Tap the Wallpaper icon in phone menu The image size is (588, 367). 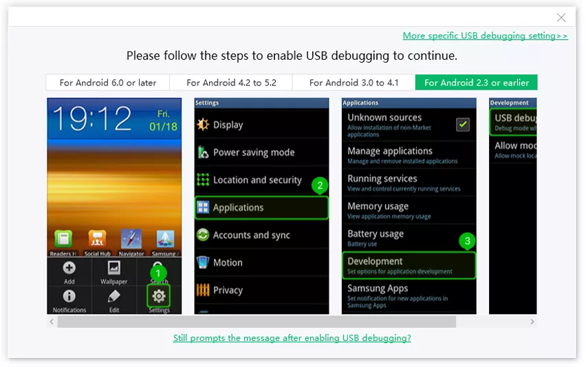click(x=114, y=269)
